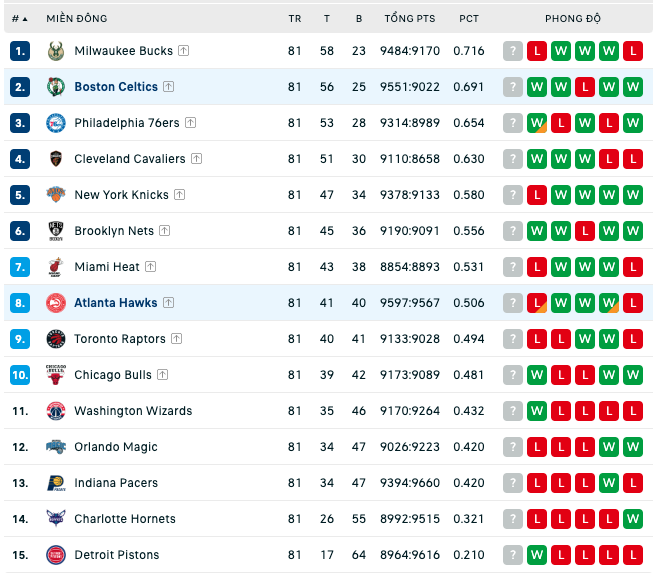Open Cleveland Cavaliers team page link

[130, 159]
